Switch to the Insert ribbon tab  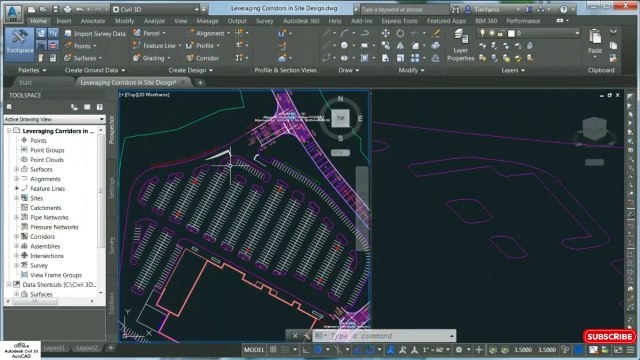(x=64, y=21)
